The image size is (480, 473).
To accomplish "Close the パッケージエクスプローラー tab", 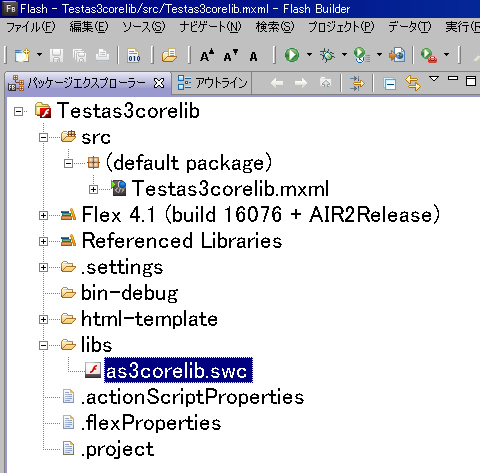I will tap(159, 83).
